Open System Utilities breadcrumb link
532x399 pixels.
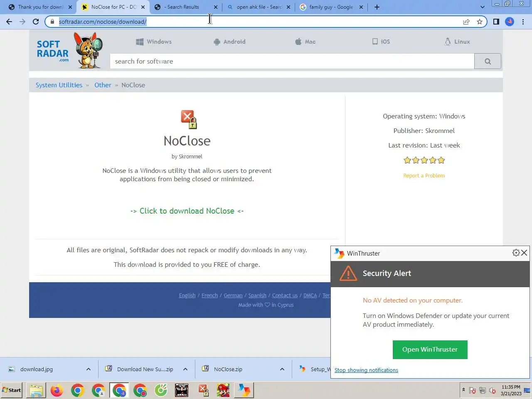click(x=59, y=85)
